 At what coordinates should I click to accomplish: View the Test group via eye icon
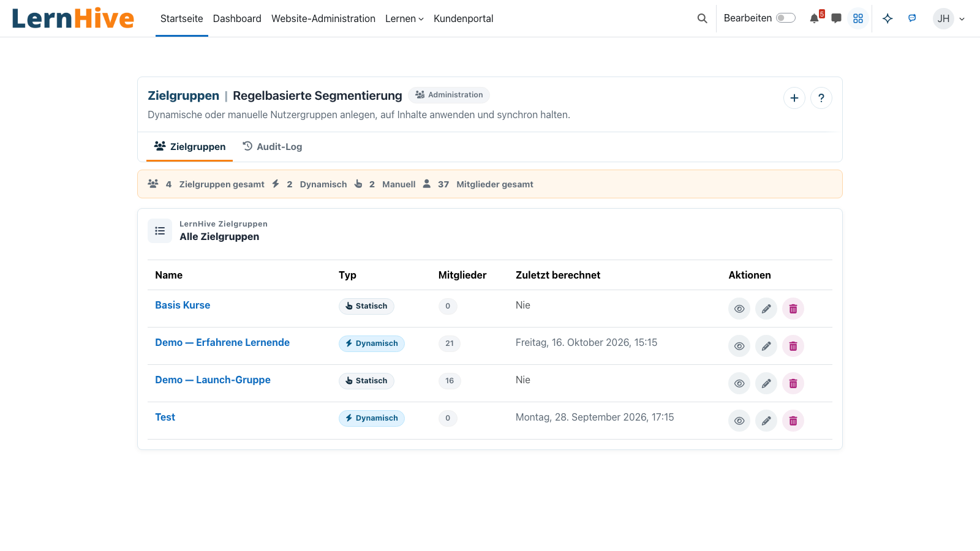point(739,421)
